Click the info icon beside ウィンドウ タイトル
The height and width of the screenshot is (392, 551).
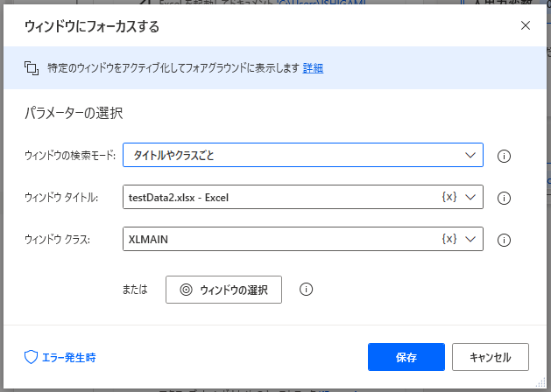point(504,198)
